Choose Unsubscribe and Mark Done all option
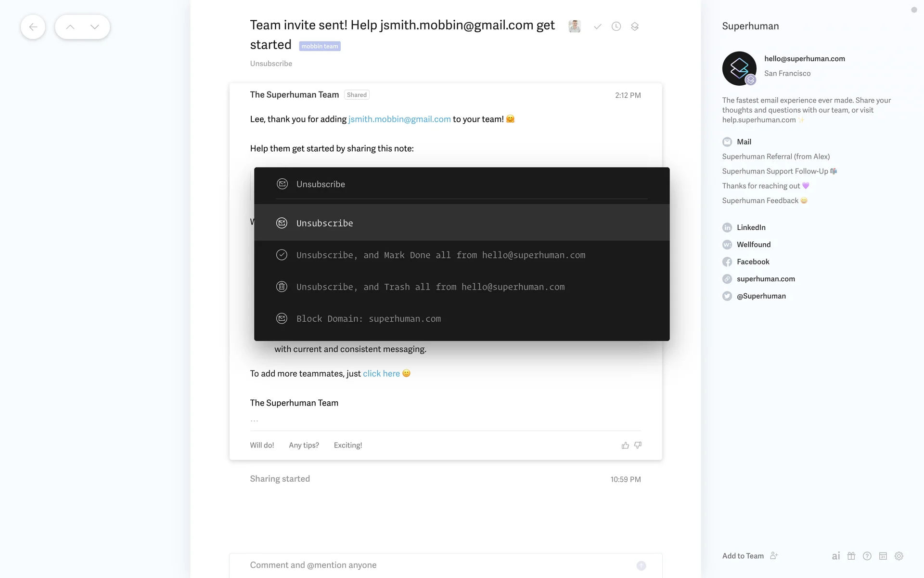Screen dimensions: 924x578 pos(440,255)
